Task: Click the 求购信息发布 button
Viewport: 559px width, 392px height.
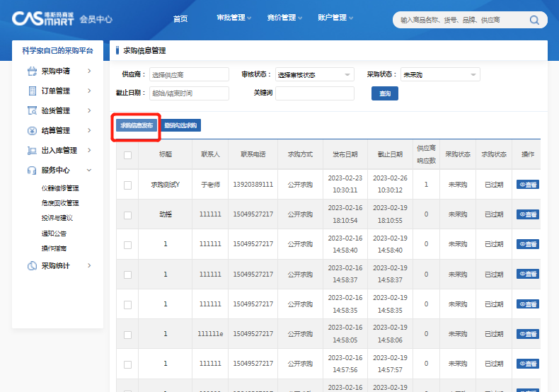Action: tap(137, 125)
